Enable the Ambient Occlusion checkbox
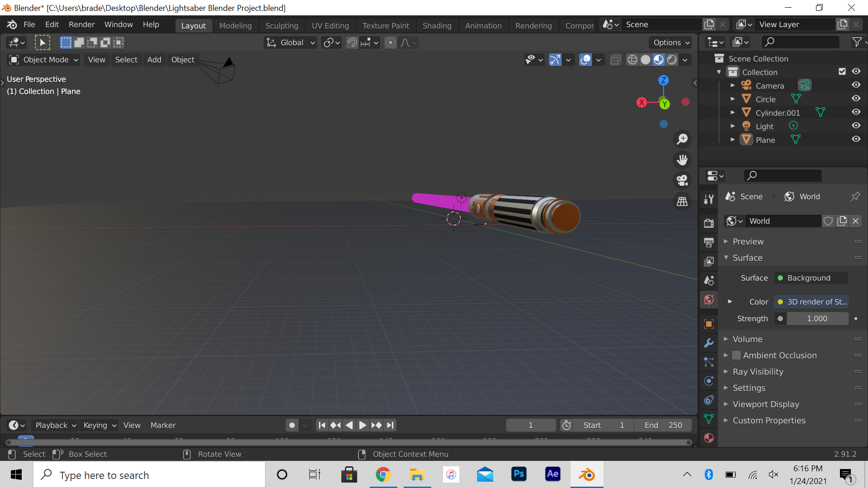Viewport: 868px width, 488px height. coord(736,356)
